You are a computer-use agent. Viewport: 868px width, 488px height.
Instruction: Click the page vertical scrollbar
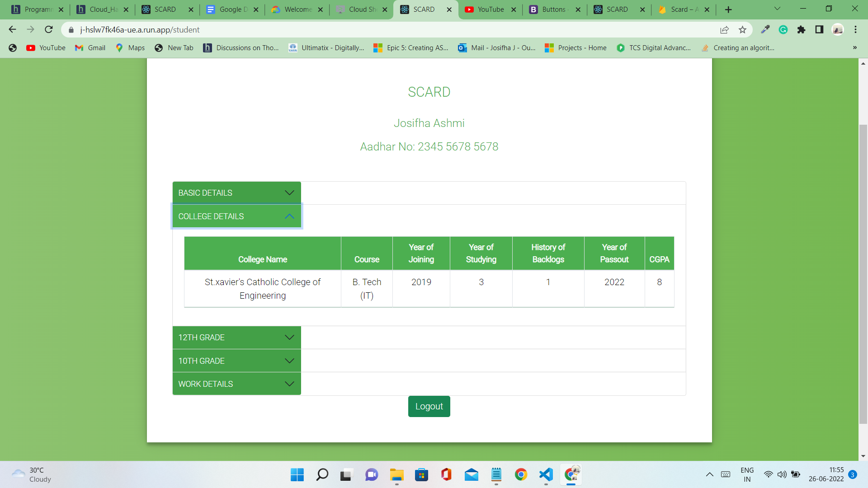pyautogui.click(x=863, y=271)
